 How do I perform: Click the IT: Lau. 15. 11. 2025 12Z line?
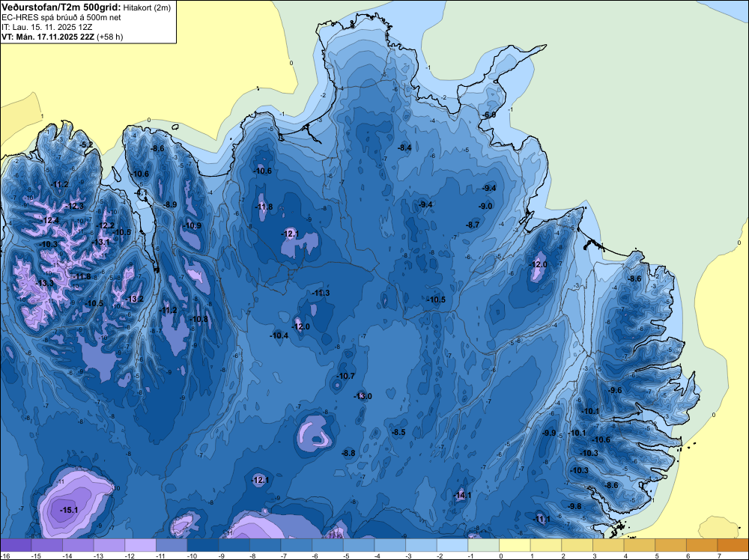point(46,27)
